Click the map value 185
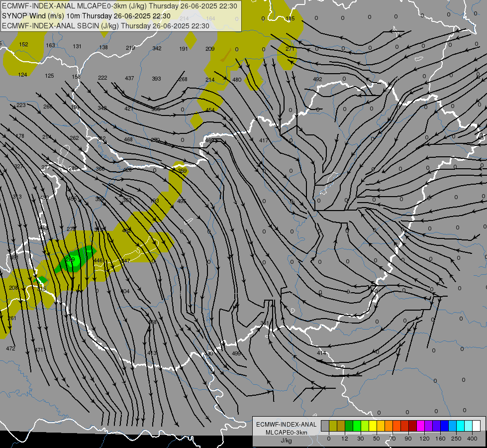487x448 pixels. (290, 18)
